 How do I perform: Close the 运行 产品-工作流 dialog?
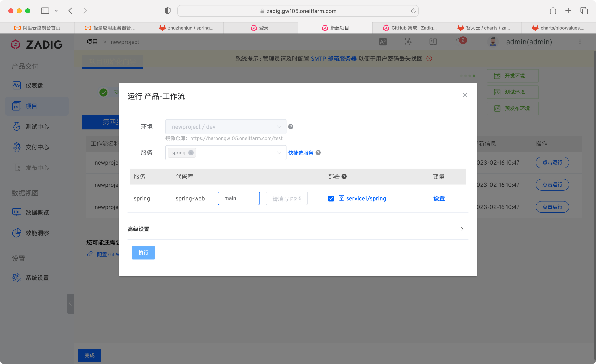click(465, 95)
